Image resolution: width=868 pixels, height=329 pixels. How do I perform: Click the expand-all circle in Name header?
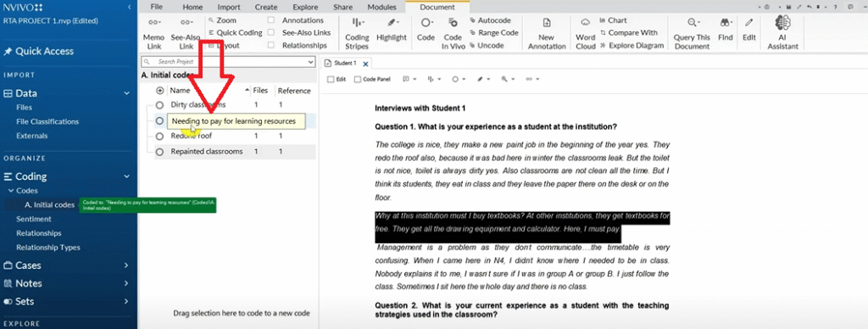click(160, 90)
